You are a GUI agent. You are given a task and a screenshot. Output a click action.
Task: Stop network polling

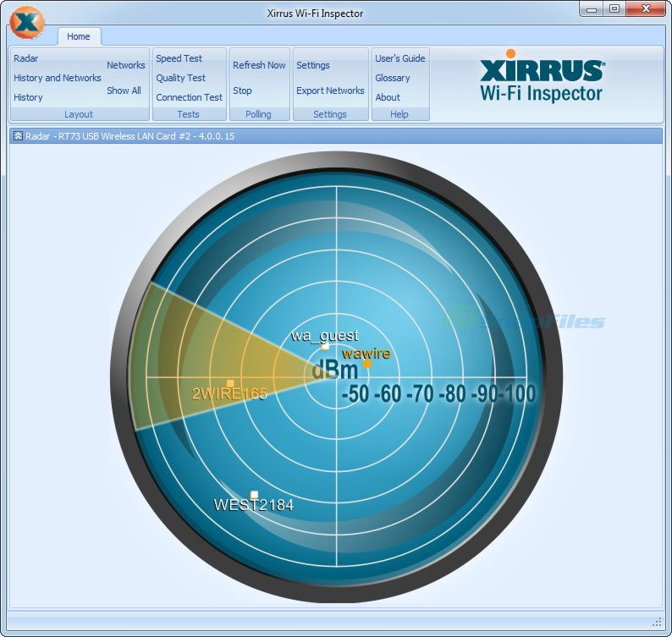(243, 91)
